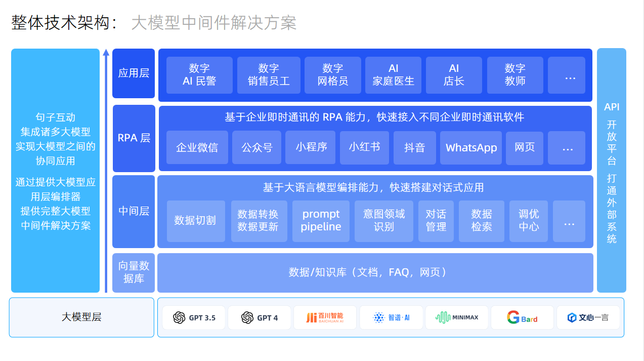The width and height of the screenshot is (644, 361).
Task: Click the 提供完整大模型 中间件解决方案 text
Action: point(56,219)
